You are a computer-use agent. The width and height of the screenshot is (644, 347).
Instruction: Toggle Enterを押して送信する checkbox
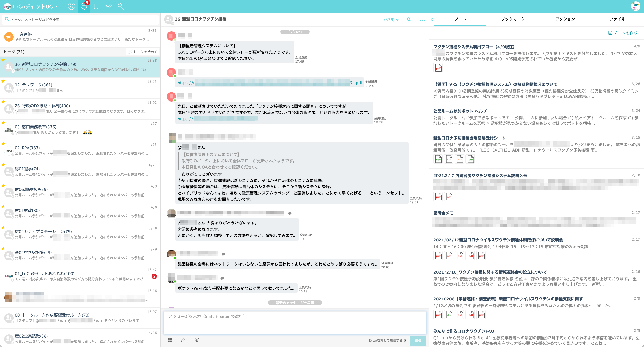pyautogui.click(x=405, y=341)
